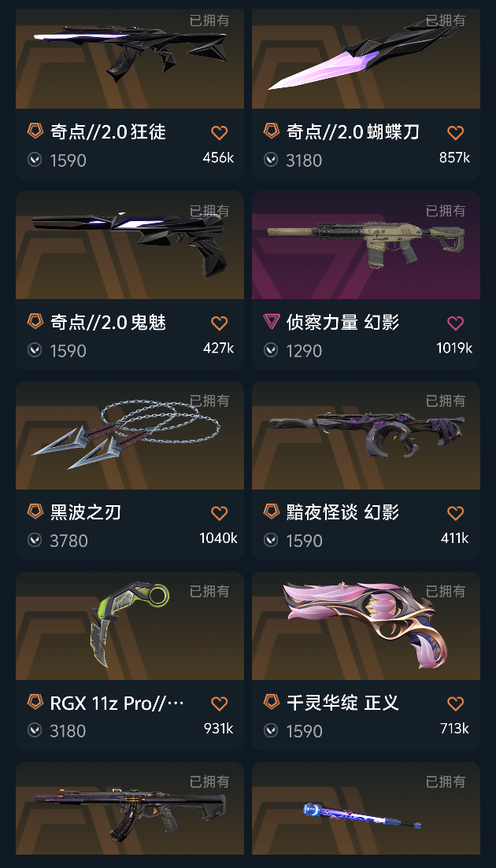Click the pink tier icon beside 侦察力量 幻影
The height and width of the screenshot is (868, 496).
pyautogui.click(x=272, y=321)
